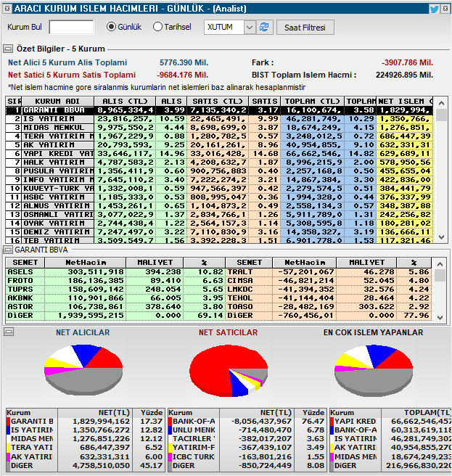Select the MIDAS MENKUL row
Screen dimensions: 452x476
pyautogui.click(x=219, y=128)
